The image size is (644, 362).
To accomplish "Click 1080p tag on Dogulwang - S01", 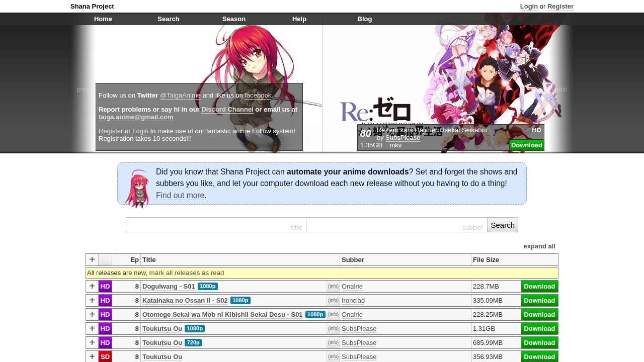I will [208, 287].
